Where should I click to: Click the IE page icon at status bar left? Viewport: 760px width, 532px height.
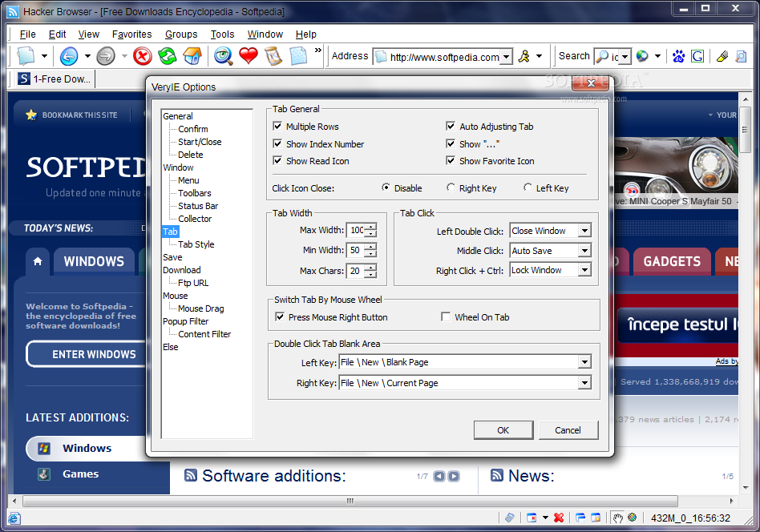tap(14, 518)
